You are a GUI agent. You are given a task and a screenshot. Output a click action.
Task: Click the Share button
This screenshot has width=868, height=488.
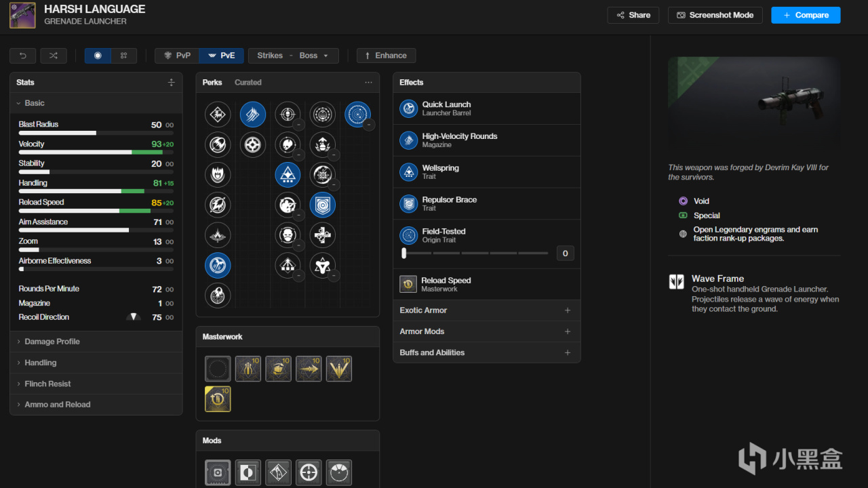(633, 15)
